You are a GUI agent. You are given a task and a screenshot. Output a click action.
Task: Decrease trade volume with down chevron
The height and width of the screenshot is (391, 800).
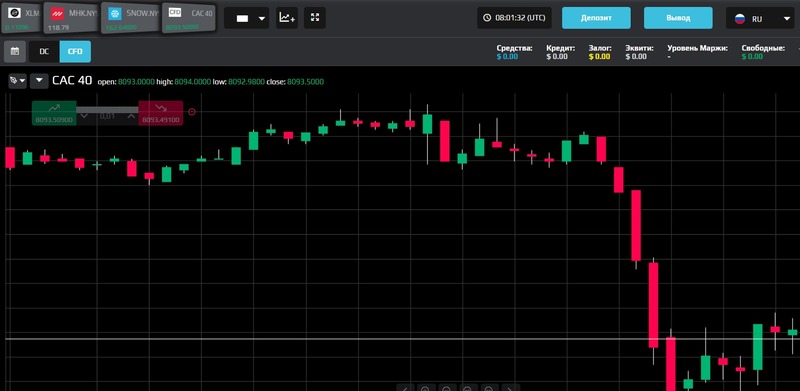tap(85, 116)
